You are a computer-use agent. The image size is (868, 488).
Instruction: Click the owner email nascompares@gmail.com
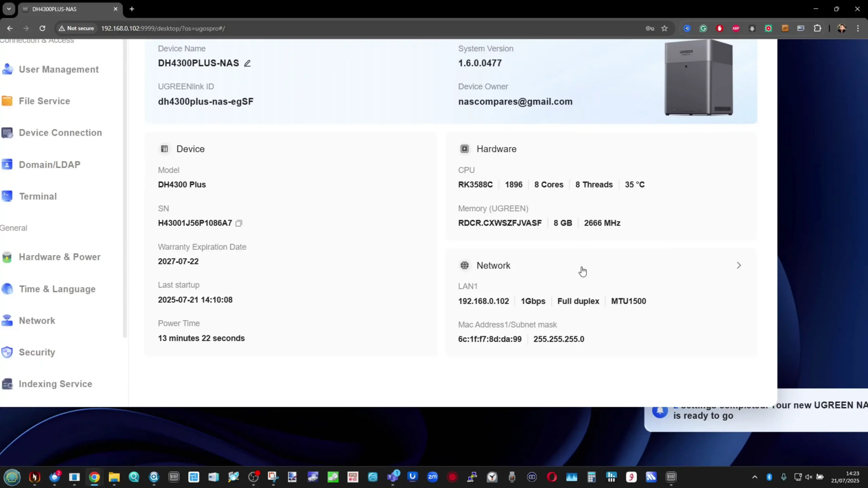515,102
